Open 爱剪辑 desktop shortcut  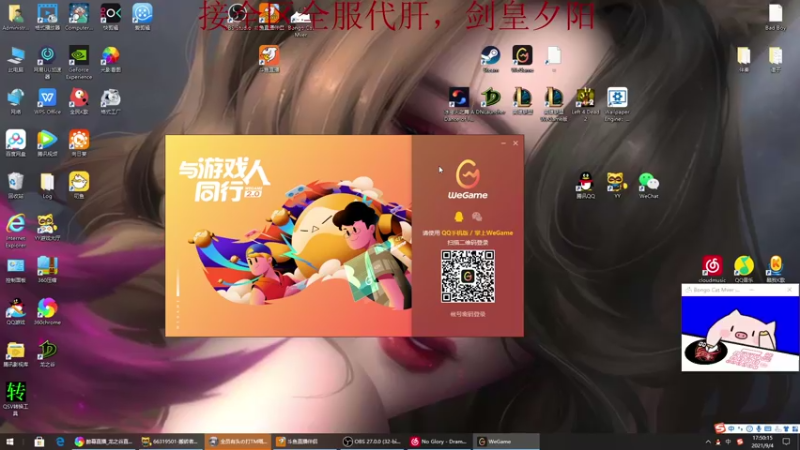[x=142, y=17]
